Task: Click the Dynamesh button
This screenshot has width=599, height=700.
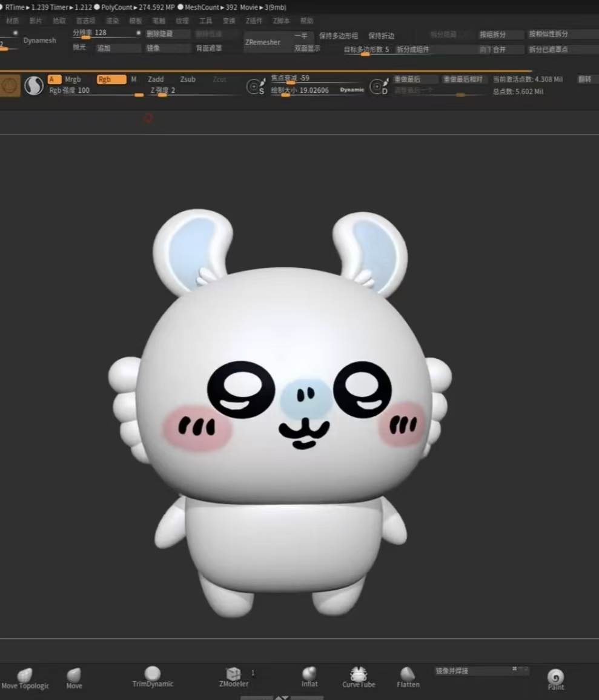Action: 40,40
